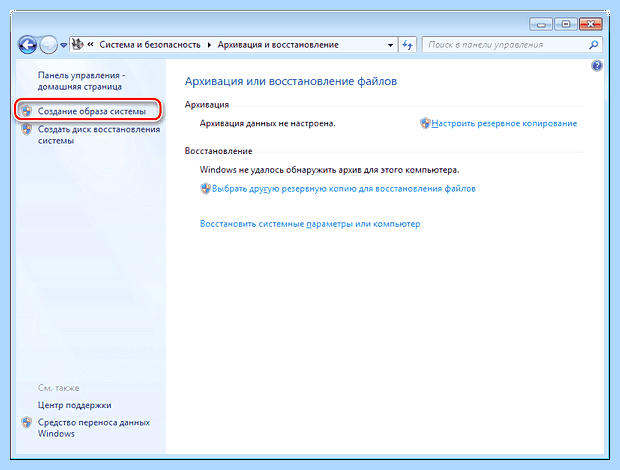This screenshot has width=620, height=470.
Task: Click 'Windows не удалось обнаружить архив' message
Action: [329, 170]
